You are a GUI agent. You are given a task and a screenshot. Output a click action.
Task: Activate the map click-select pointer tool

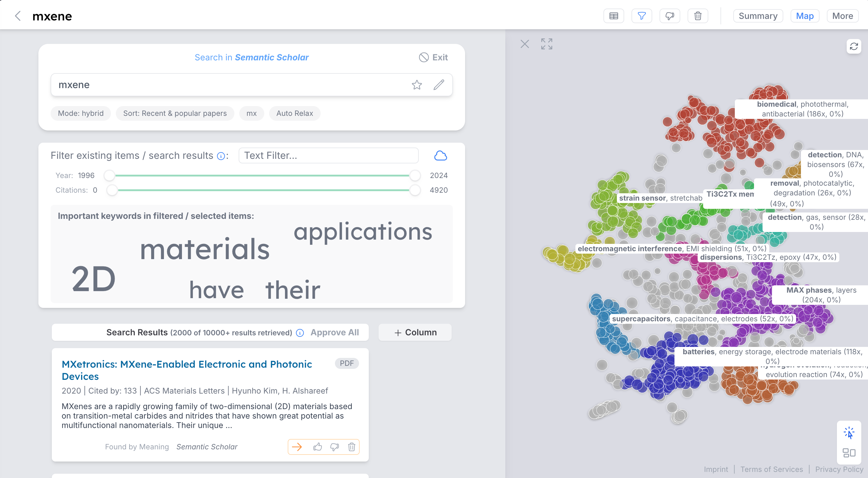848,433
